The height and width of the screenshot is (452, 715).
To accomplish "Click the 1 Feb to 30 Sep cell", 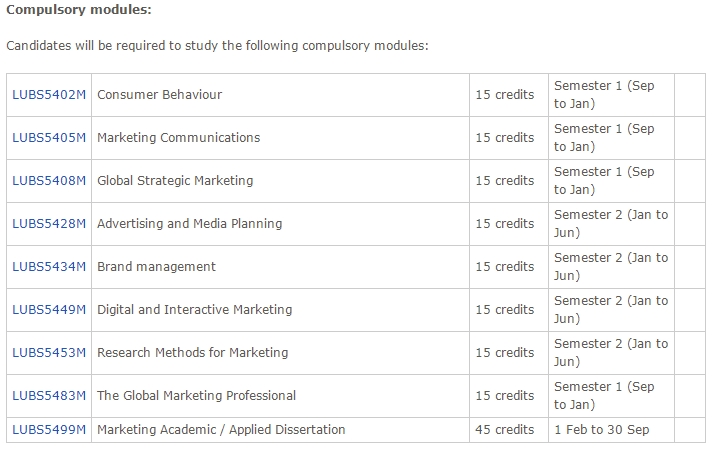I will (603, 430).
